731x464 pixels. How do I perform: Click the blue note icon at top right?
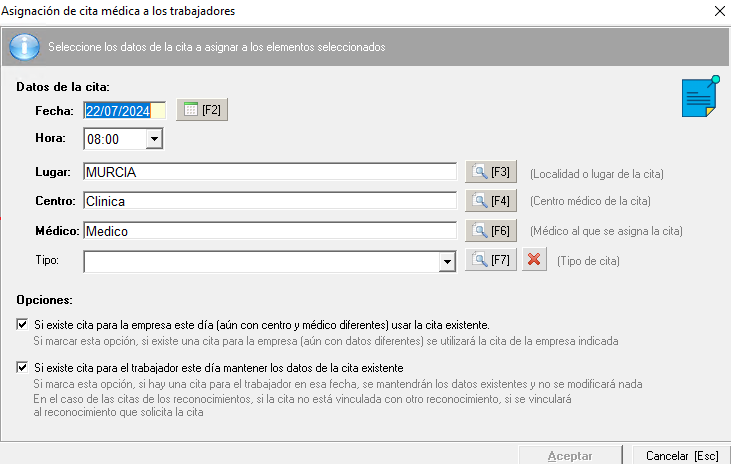click(700, 97)
